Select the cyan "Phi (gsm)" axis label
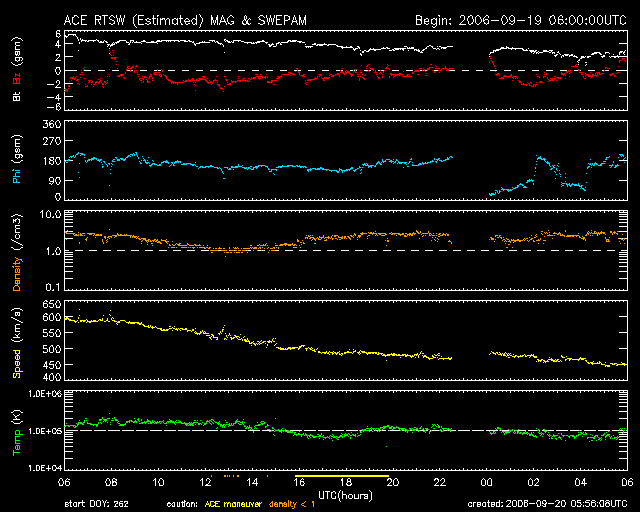This screenshot has height=512, width=640. 17,159
